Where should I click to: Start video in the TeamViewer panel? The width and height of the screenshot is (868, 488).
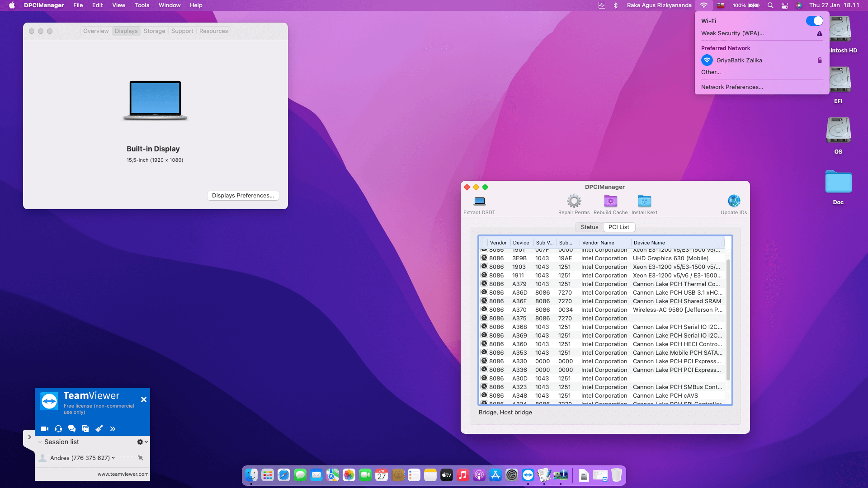pyautogui.click(x=45, y=429)
